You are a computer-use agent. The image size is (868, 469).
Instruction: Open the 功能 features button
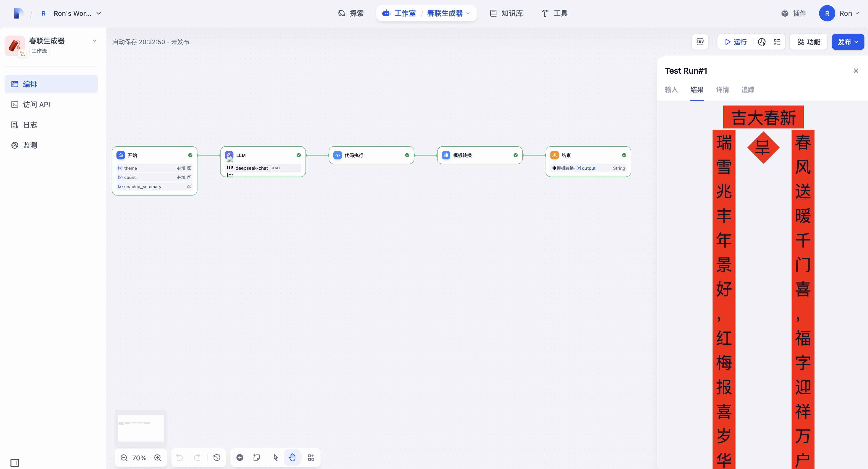(x=808, y=42)
